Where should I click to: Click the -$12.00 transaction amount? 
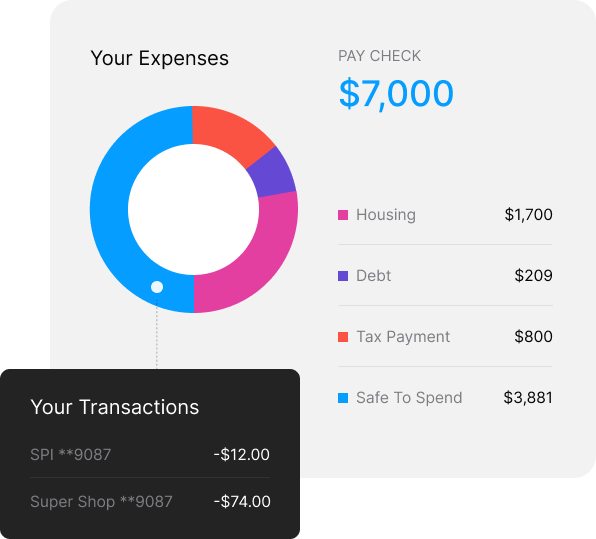(241, 455)
